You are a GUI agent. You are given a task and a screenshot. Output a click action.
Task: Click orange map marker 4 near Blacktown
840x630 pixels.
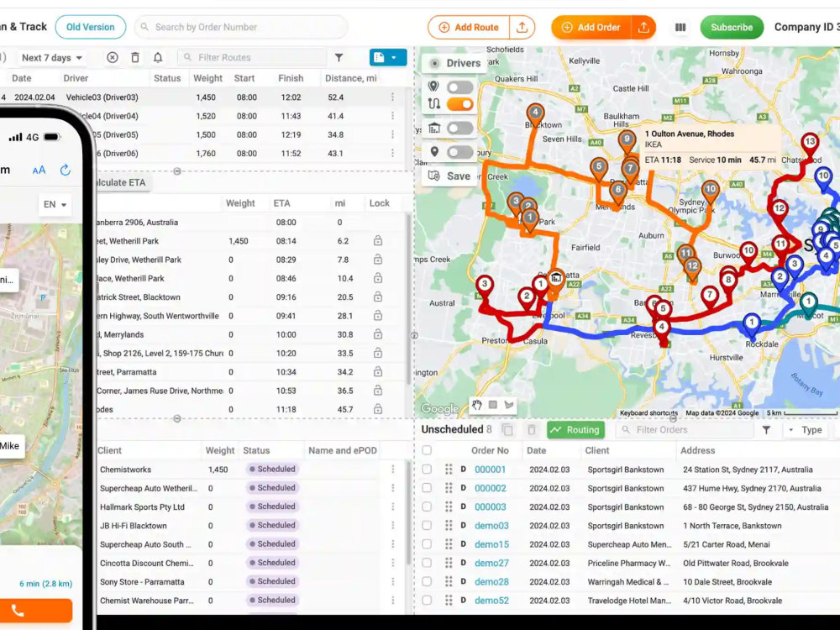[x=534, y=114]
